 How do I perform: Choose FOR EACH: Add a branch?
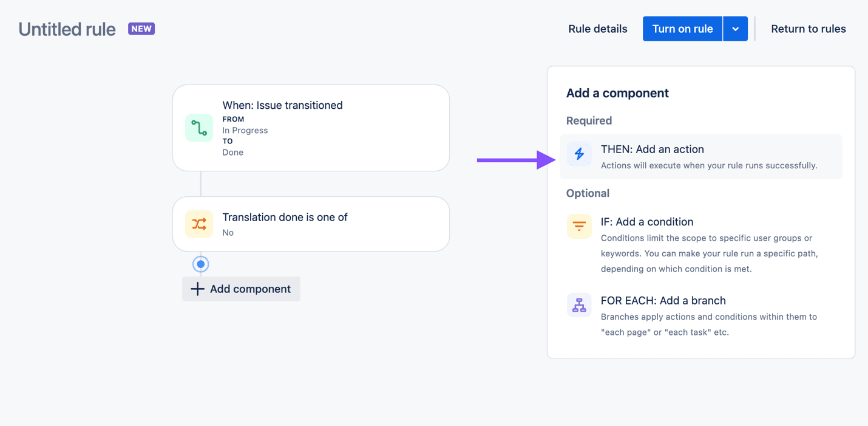point(663,300)
